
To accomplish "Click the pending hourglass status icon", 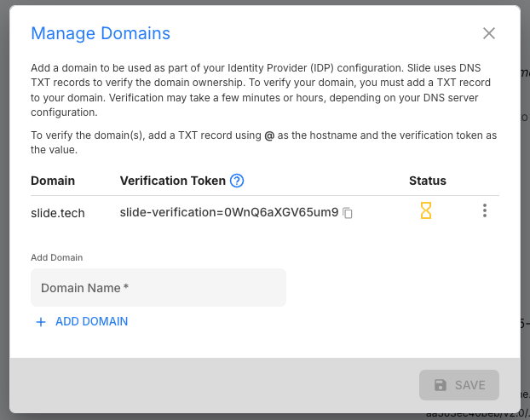I will point(426,210).
